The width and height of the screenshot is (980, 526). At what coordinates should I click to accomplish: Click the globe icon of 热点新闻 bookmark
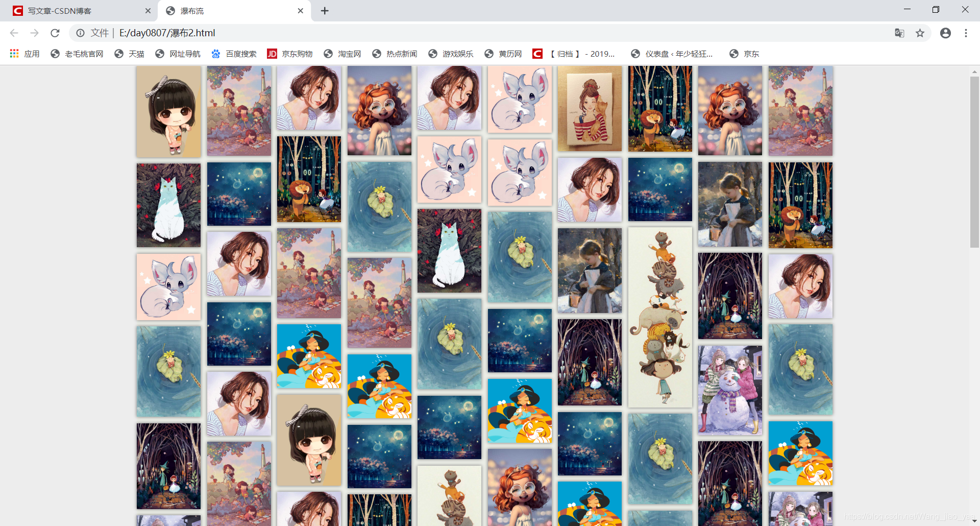(x=377, y=54)
